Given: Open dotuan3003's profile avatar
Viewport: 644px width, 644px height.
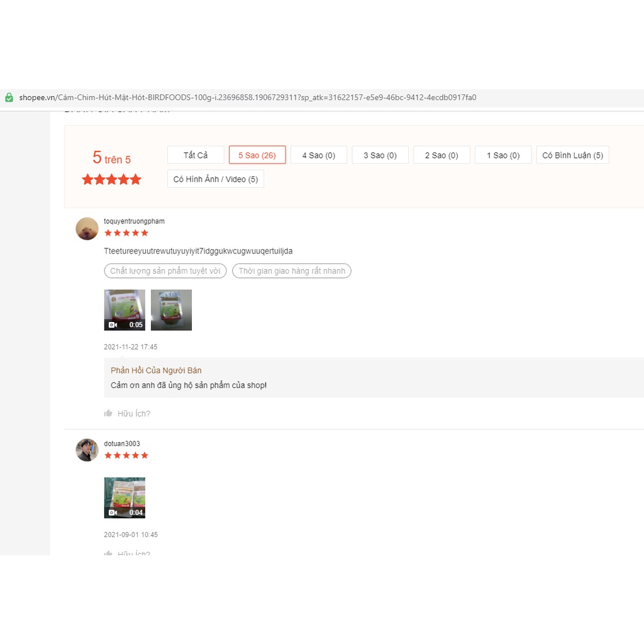Looking at the screenshot, I should [x=87, y=450].
